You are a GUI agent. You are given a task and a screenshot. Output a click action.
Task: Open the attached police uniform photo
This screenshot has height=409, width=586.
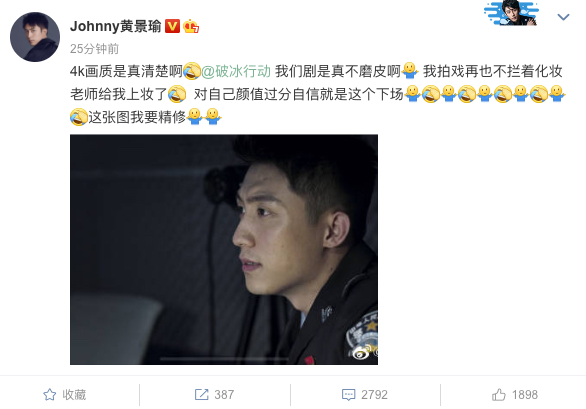224,249
